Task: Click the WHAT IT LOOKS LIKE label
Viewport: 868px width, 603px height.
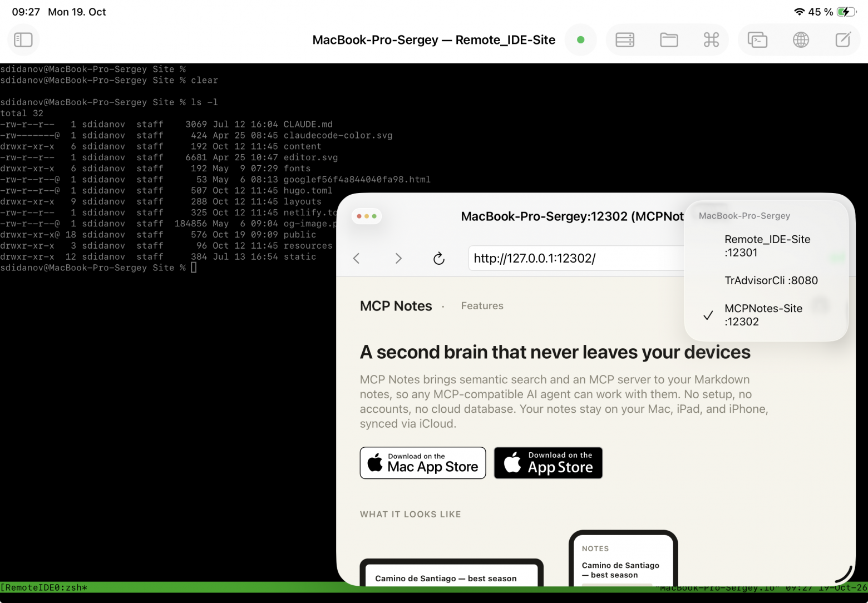Action: [410, 515]
